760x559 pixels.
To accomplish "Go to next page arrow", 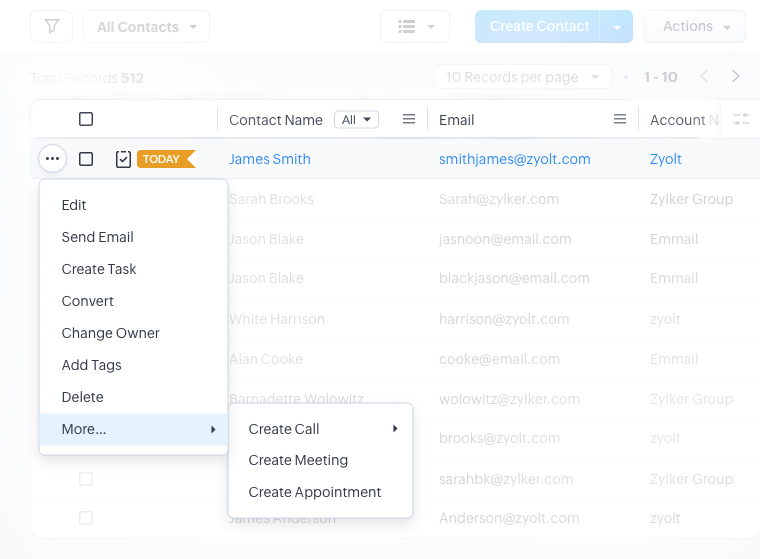I will coord(736,77).
